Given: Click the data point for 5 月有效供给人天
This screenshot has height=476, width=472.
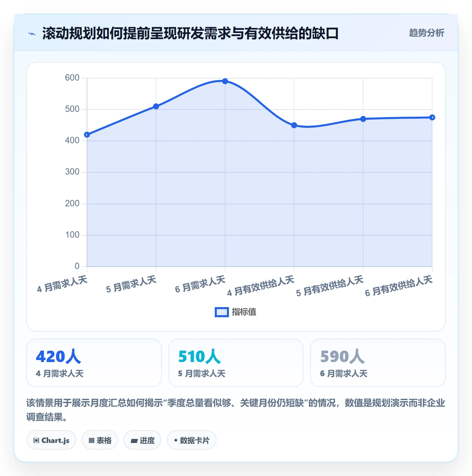Looking at the screenshot, I should 363,119.
